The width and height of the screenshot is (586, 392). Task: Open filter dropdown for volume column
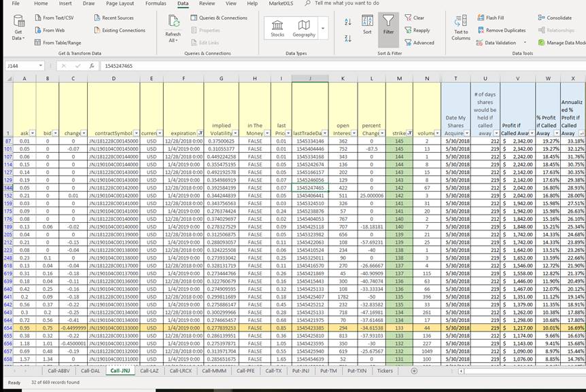click(x=437, y=133)
